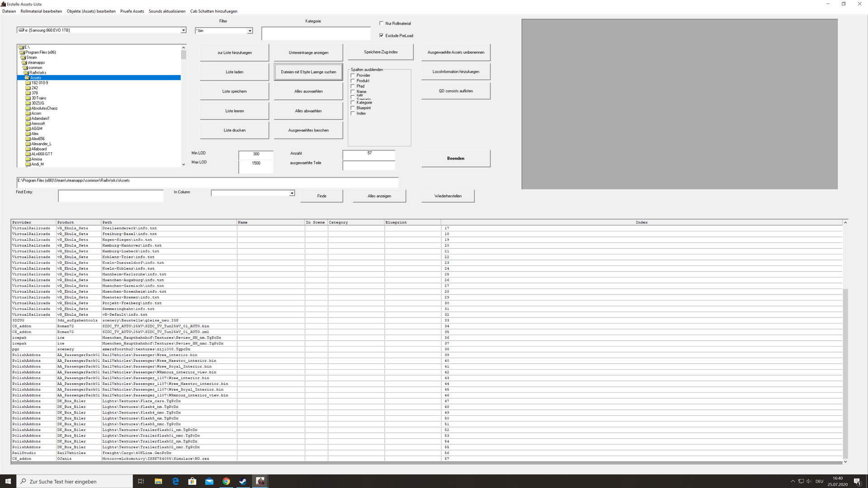Click the Kategorie text field
The height and width of the screenshot is (488, 868).
(316, 33)
